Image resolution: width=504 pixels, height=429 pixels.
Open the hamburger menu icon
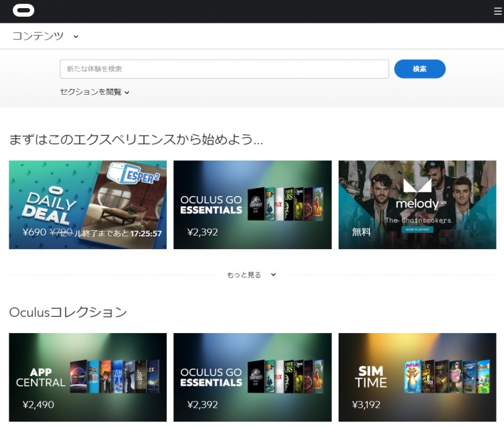(498, 11)
